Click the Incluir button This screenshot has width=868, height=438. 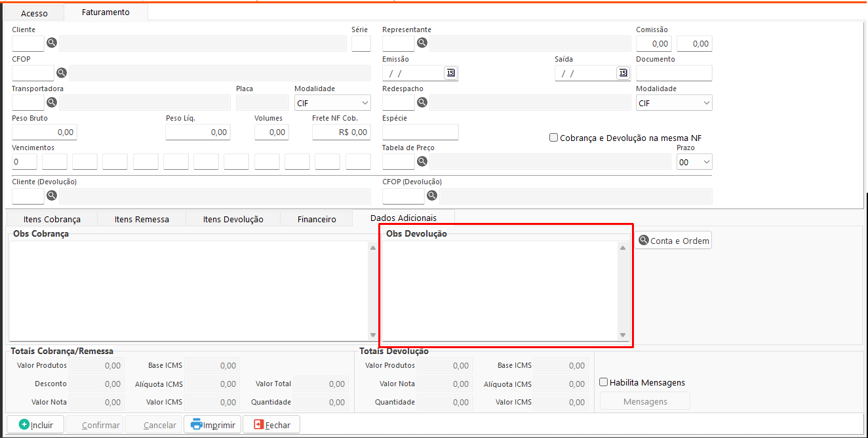36,425
